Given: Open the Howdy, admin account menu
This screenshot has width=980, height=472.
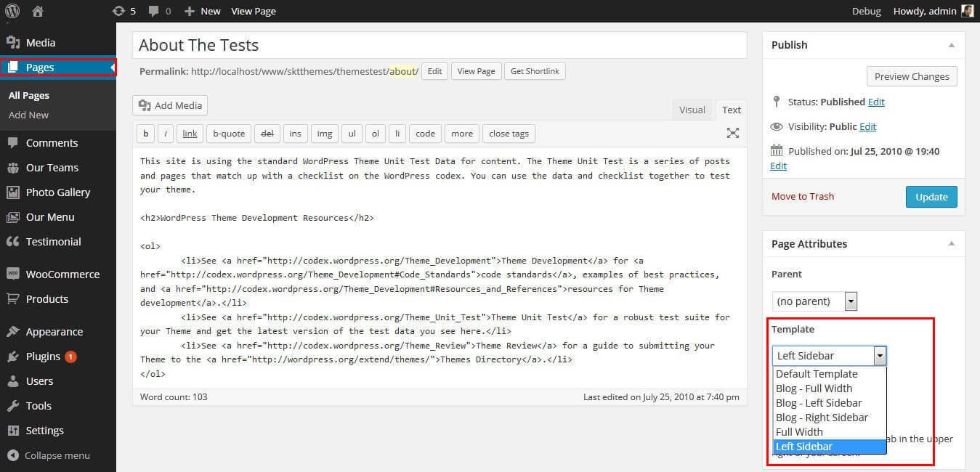Looking at the screenshot, I should (x=933, y=11).
